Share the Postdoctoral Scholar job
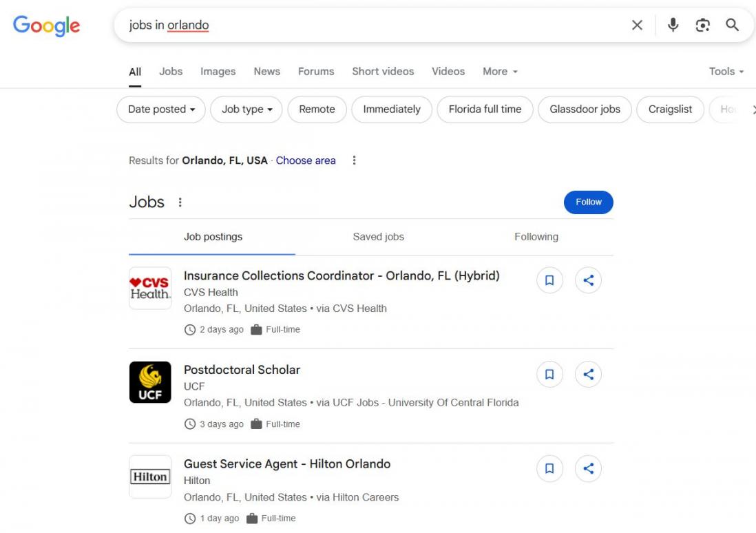This screenshot has width=756, height=533. tap(588, 375)
